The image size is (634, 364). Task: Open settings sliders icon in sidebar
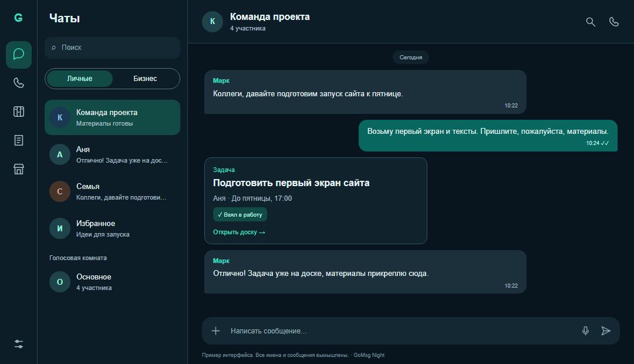[x=19, y=344]
